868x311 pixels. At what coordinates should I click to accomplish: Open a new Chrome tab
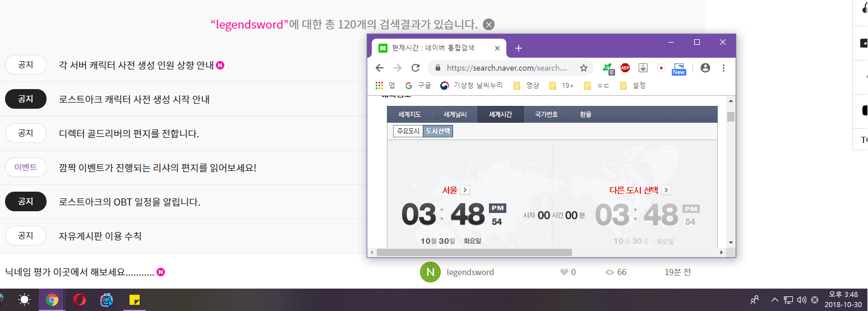(519, 48)
